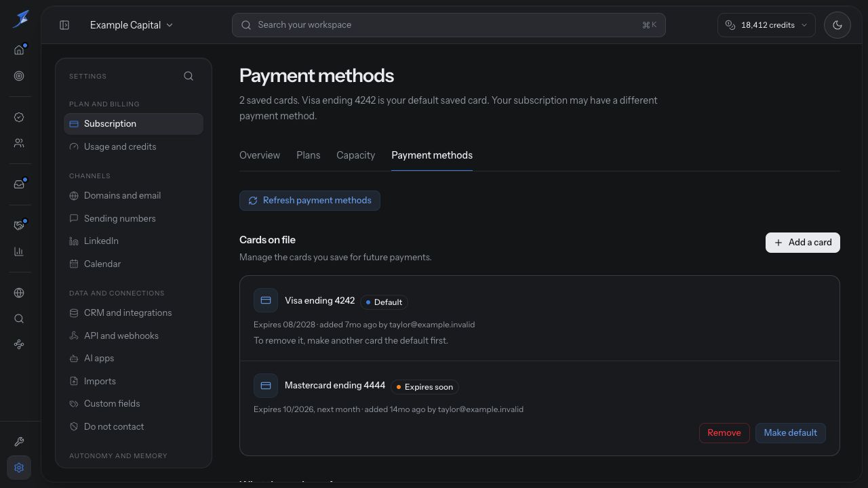Image resolution: width=868 pixels, height=488 pixels.
Task: Open the home icon in left rail
Action: [19, 50]
